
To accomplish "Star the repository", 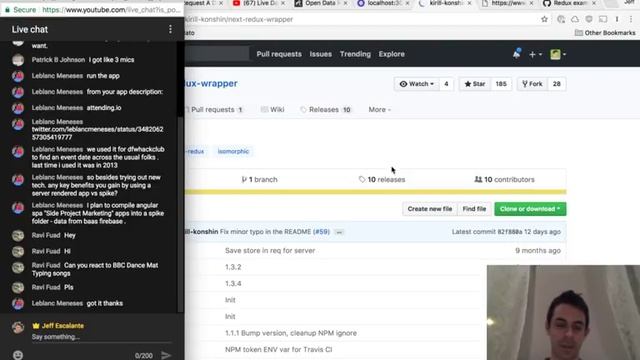I will [475, 84].
